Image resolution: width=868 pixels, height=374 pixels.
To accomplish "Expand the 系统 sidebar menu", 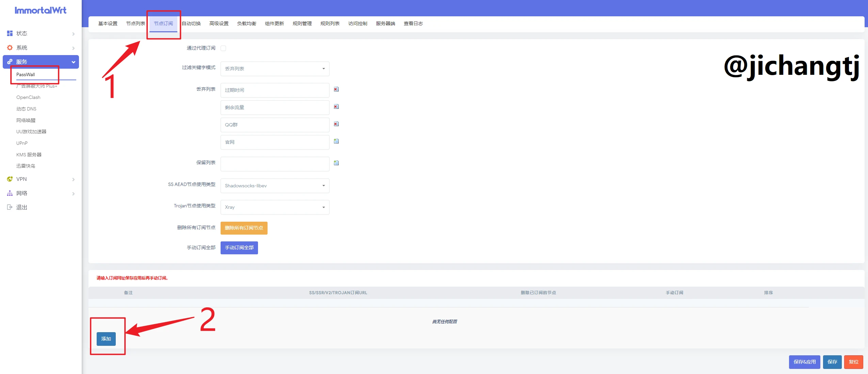I will click(x=41, y=48).
